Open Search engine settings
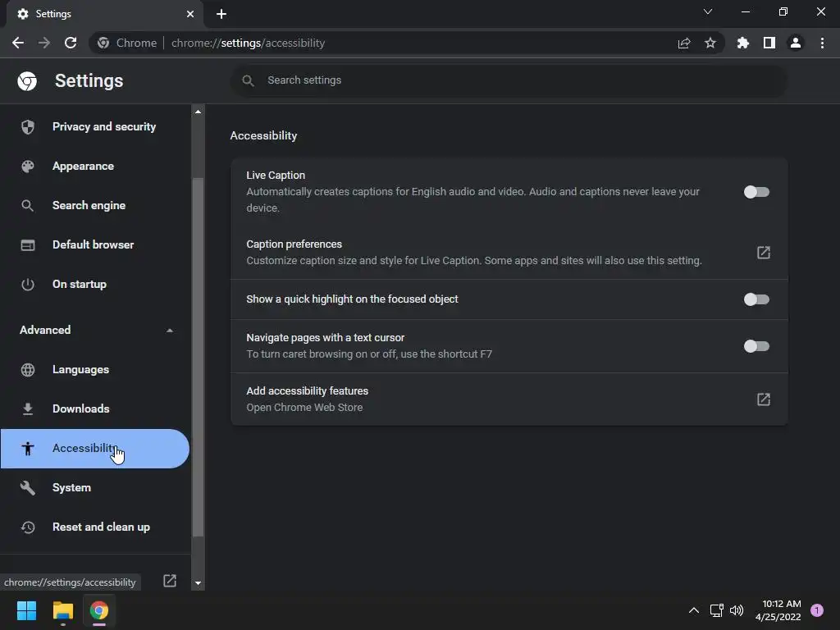The image size is (840, 630). point(95,205)
